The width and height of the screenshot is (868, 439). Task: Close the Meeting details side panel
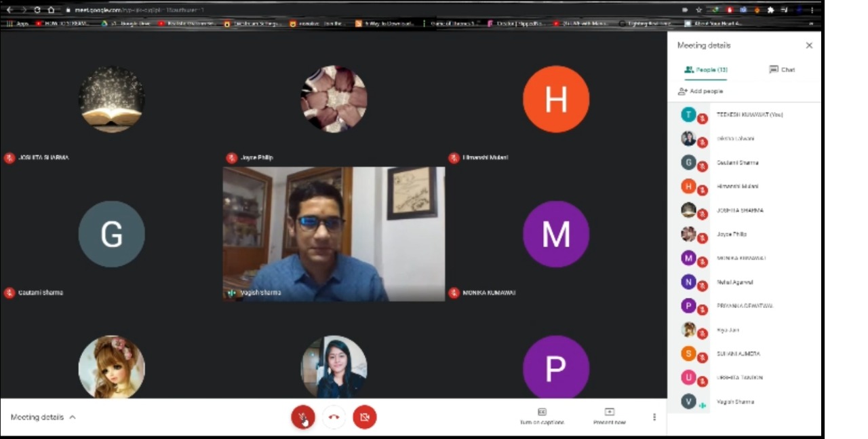point(809,45)
